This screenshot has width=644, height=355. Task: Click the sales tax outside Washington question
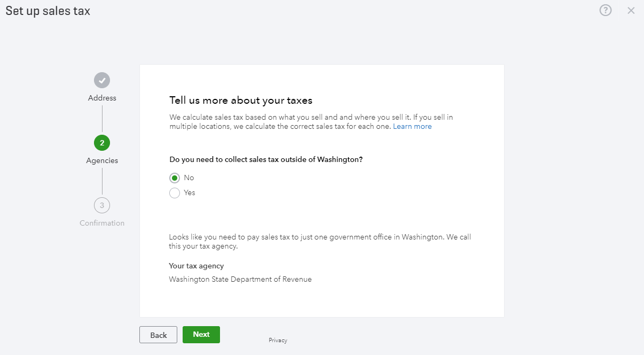click(x=266, y=159)
